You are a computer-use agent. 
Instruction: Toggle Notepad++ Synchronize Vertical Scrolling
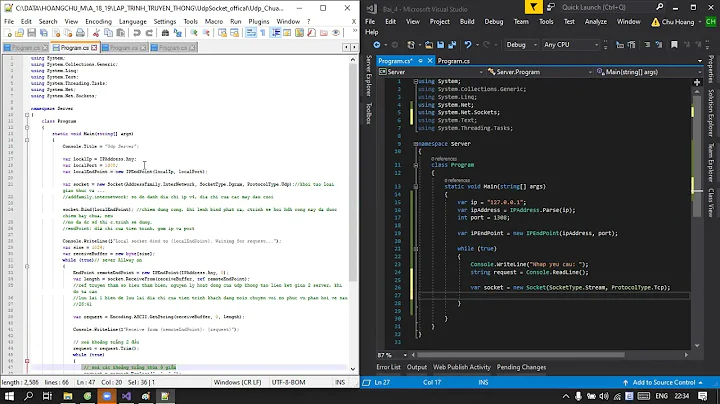click(222, 33)
